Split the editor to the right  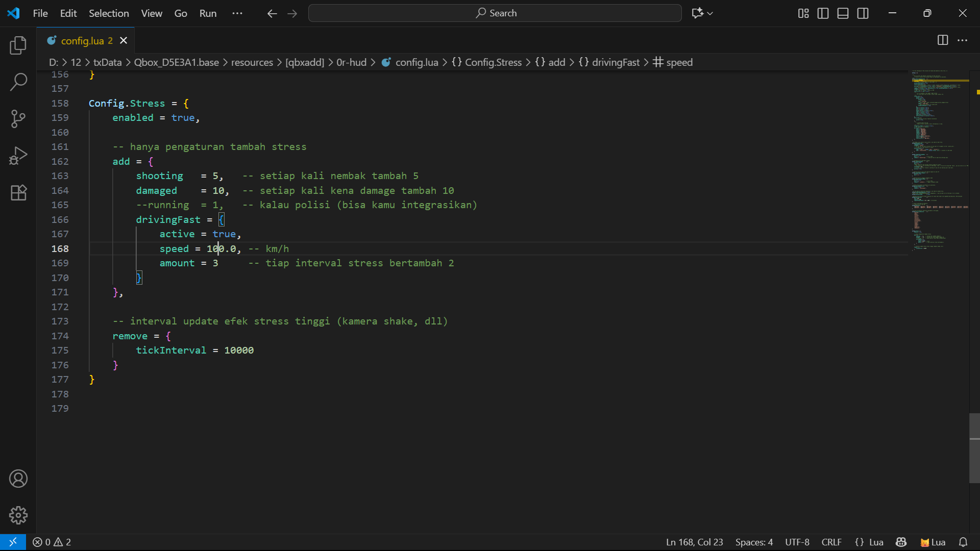[943, 40]
